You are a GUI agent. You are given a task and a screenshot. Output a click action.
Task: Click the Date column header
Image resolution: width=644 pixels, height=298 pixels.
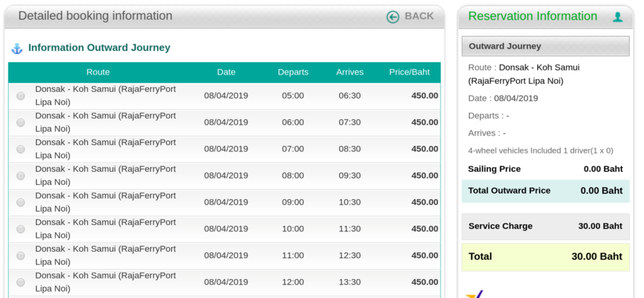226,72
